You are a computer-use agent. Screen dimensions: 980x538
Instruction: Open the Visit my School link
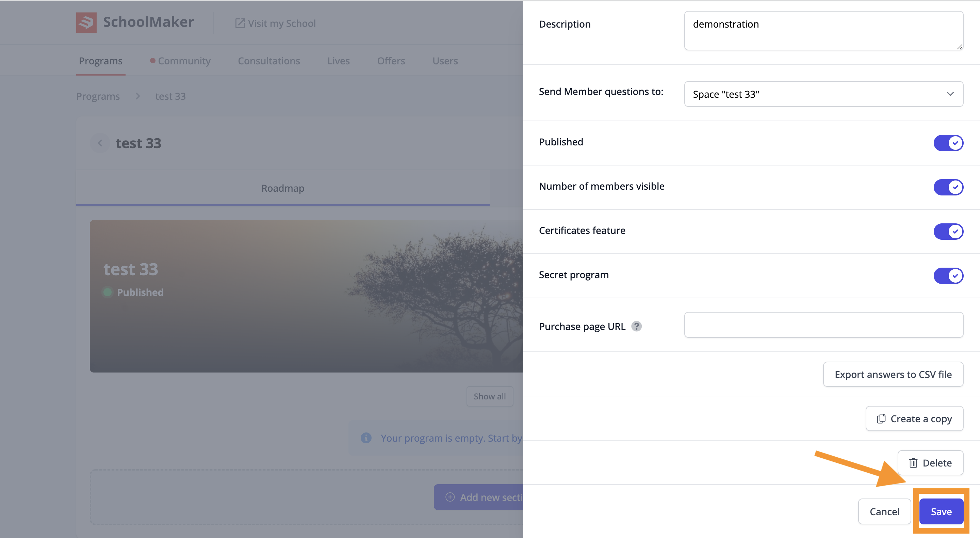(x=275, y=23)
